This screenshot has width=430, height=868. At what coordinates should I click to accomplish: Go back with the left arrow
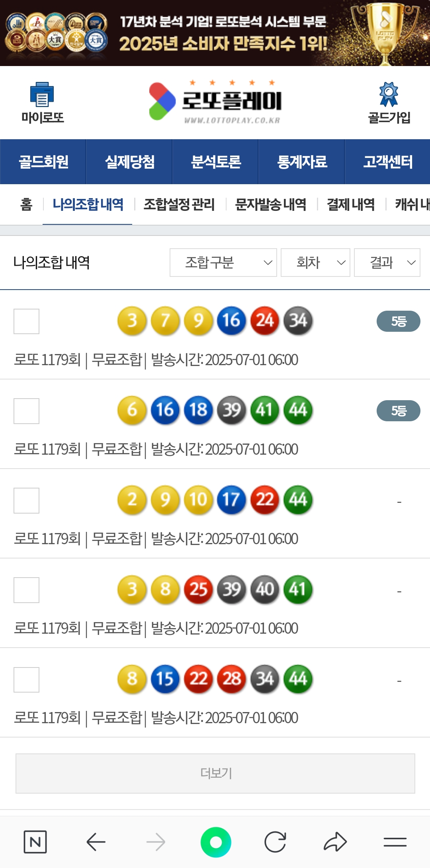96,842
